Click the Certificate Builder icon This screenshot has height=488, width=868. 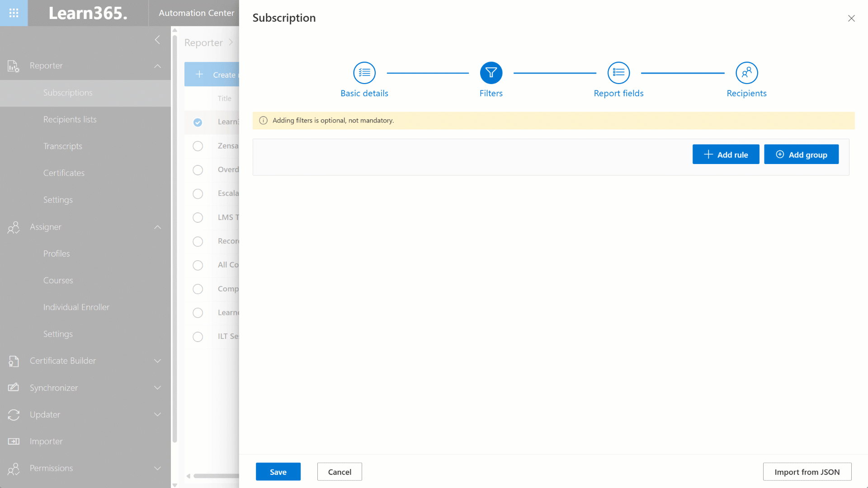[x=14, y=361]
